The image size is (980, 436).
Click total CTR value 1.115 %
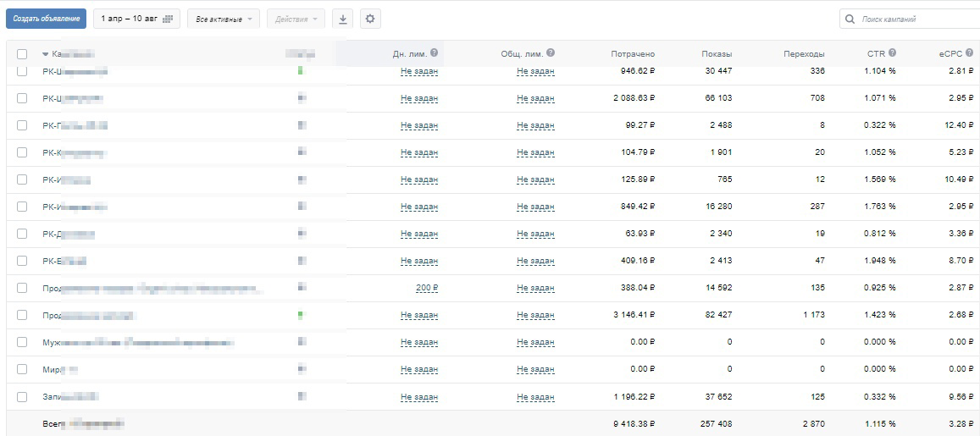[x=880, y=423]
